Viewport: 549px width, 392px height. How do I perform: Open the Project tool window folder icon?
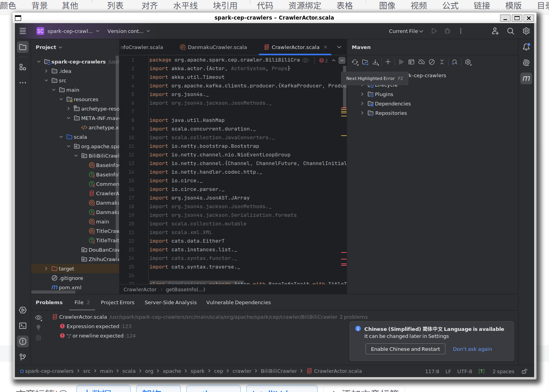pyautogui.click(x=23, y=47)
